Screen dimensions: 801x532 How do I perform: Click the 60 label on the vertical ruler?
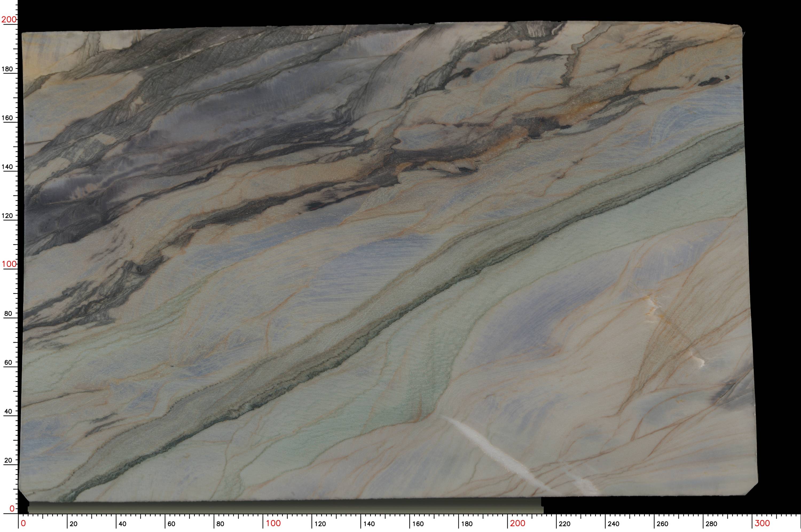point(8,362)
